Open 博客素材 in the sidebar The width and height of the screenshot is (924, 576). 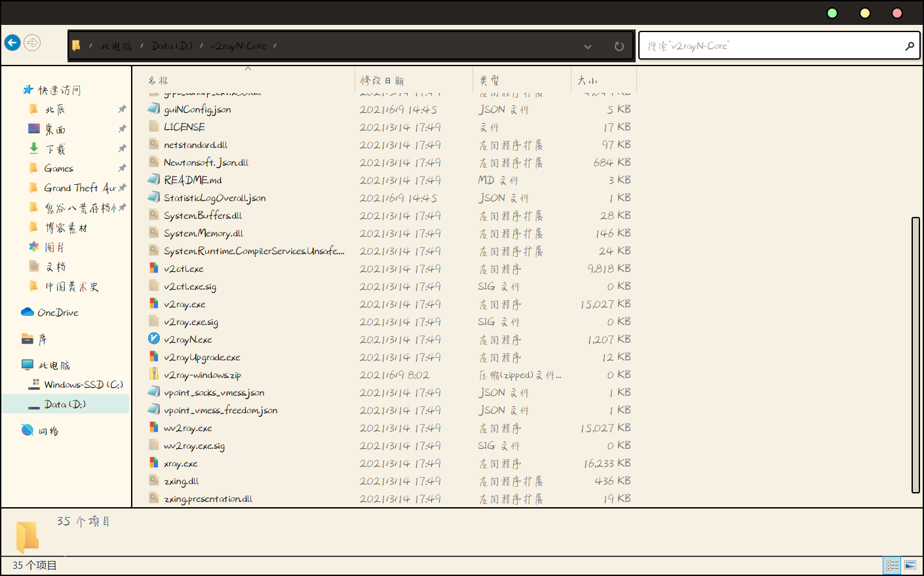(66, 227)
